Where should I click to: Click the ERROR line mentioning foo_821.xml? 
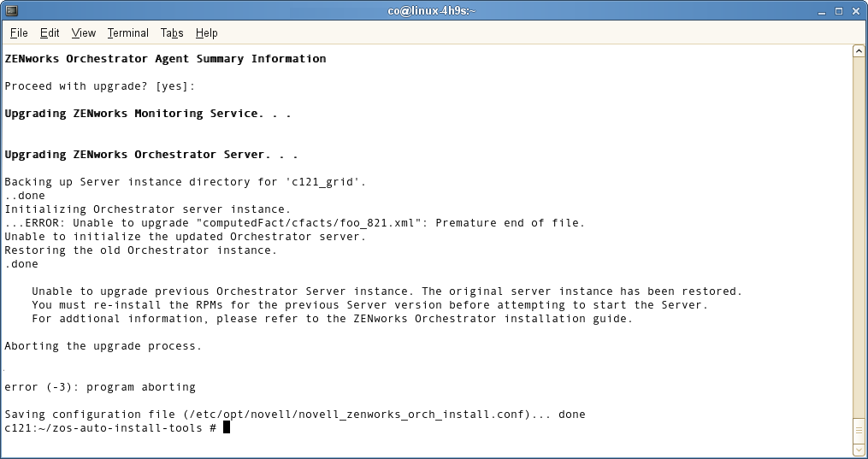click(x=295, y=222)
